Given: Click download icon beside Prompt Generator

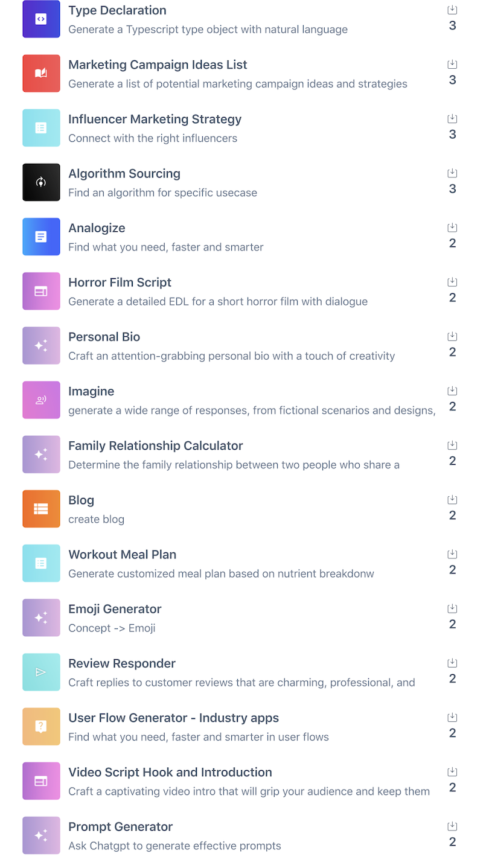Looking at the screenshot, I should click(452, 826).
